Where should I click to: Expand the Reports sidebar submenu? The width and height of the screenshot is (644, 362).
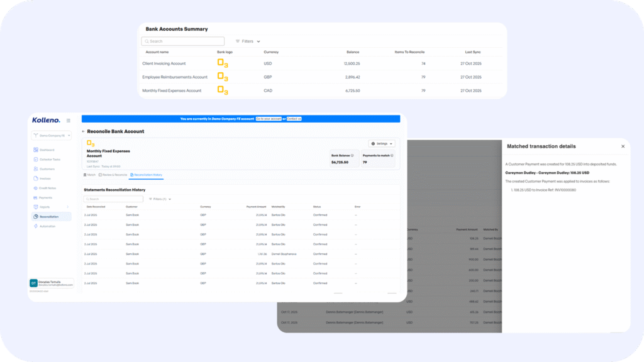coord(68,207)
